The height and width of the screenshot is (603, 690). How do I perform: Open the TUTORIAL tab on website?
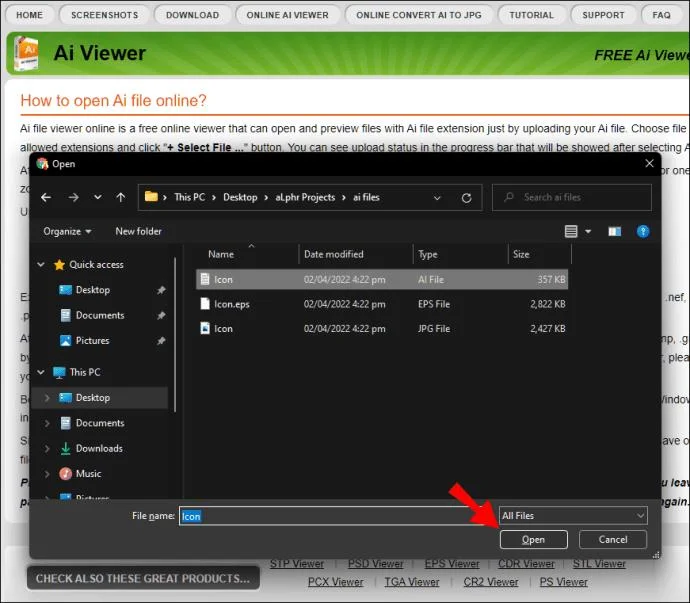pyautogui.click(x=531, y=15)
